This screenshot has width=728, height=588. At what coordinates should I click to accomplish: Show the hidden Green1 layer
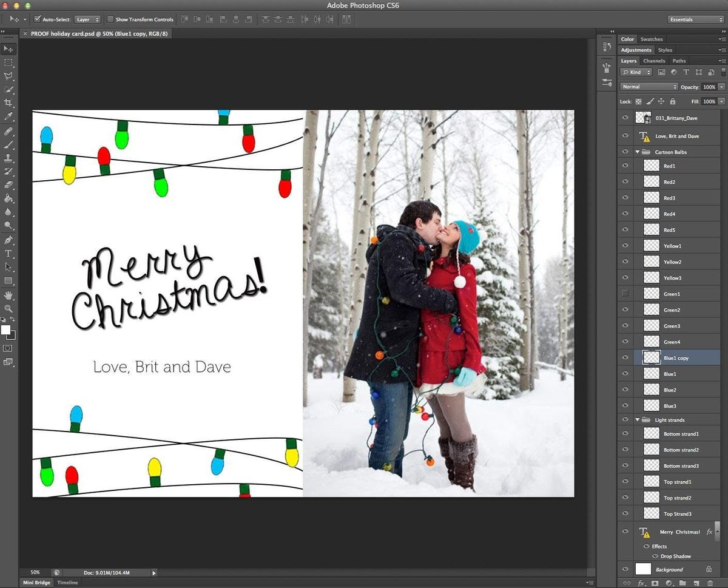(x=625, y=294)
